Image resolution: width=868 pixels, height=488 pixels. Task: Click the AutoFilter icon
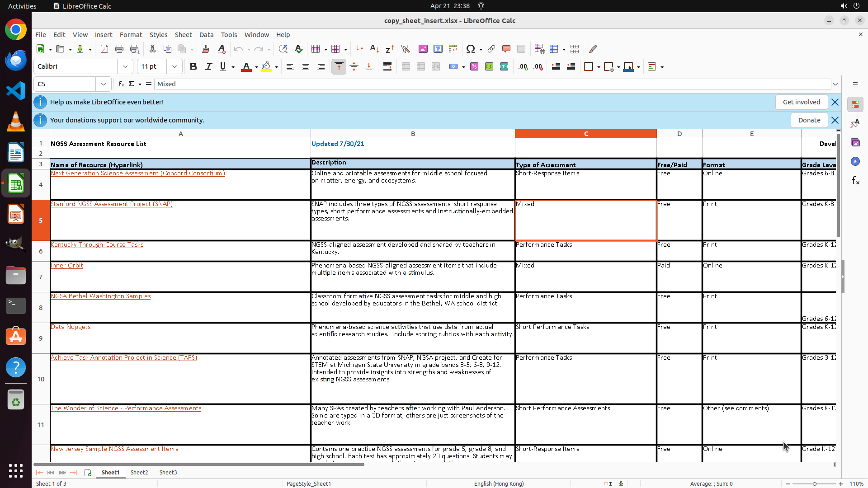point(405,49)
